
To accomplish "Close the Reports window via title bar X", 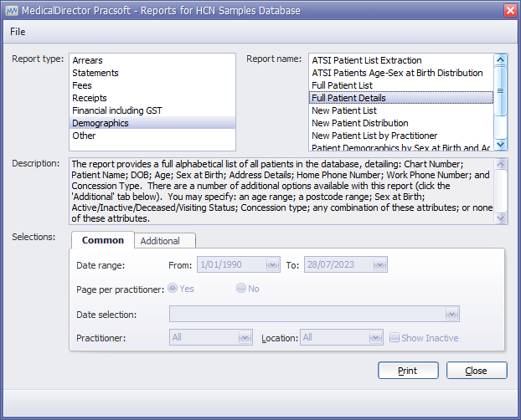I will coord(509,10).
